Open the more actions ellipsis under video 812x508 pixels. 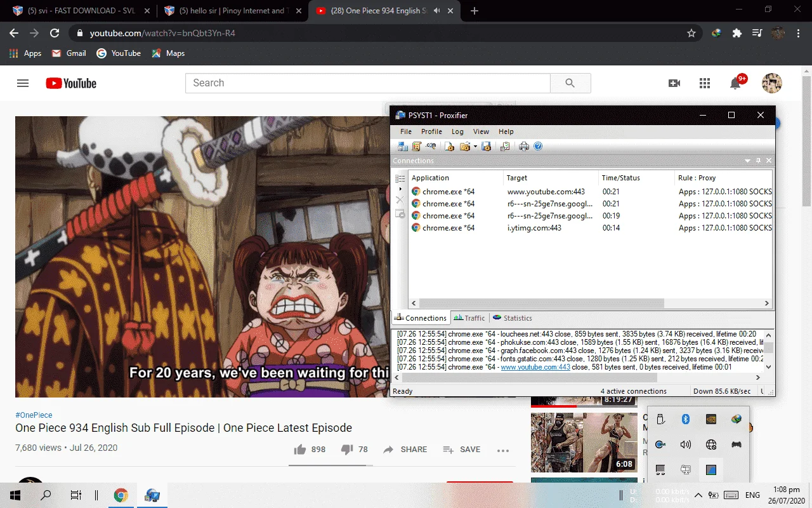503,450
